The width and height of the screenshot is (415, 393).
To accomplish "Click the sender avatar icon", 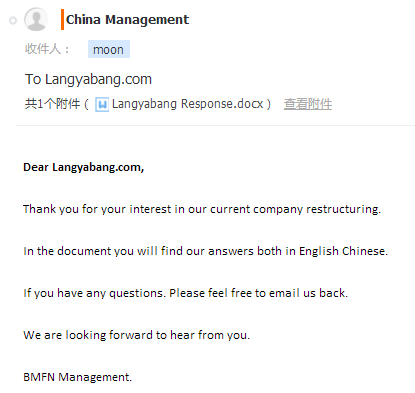I will coord(36,19).
